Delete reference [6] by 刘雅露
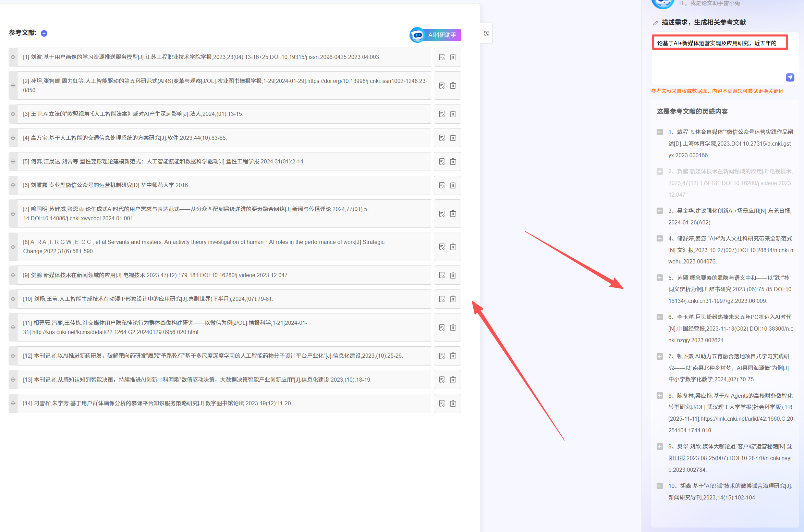This screenshot has width=804, height=532. click(x=453, y=185)
